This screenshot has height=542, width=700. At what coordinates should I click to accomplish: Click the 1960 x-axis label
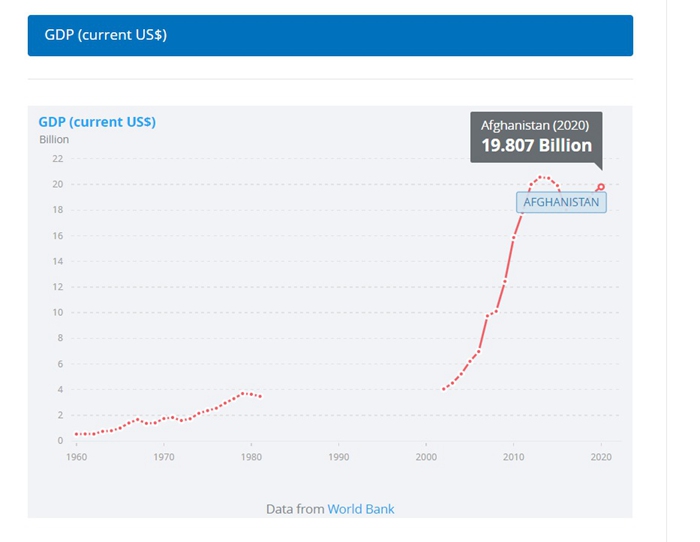pyautogui.click(x=76, y=457)
